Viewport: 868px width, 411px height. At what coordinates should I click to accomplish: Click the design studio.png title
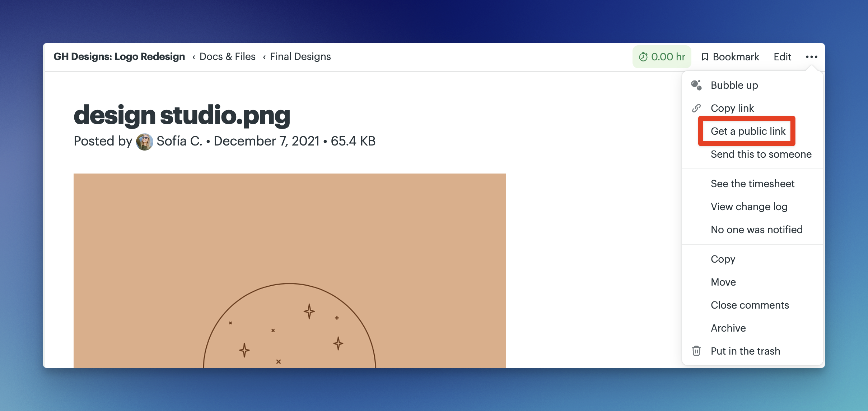(182, 115)
